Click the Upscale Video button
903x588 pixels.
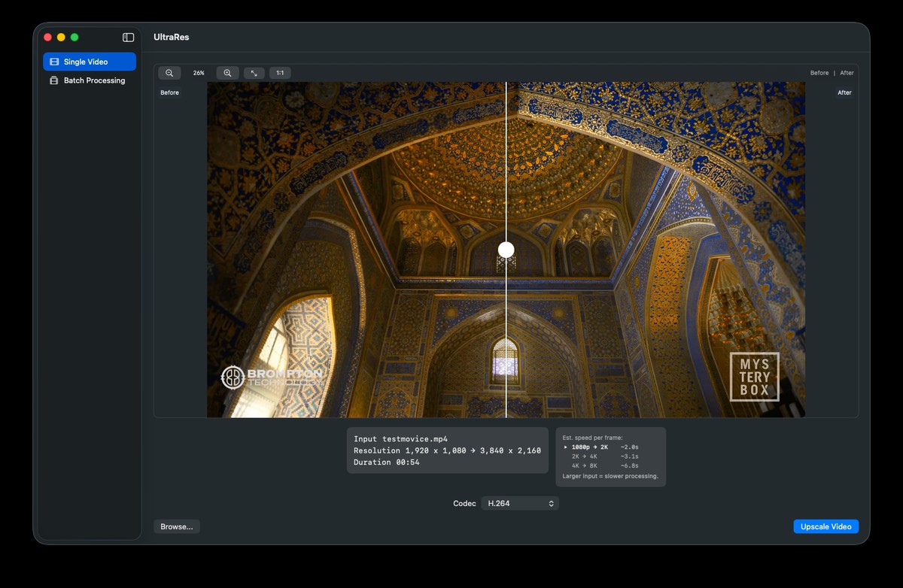825,526
